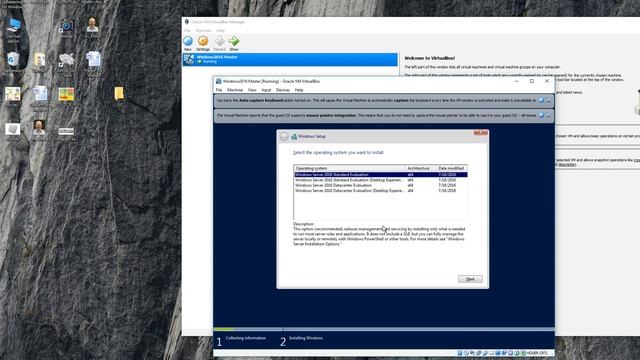Image resolution: width=640 pixels, height=360 pixels.
Task: Click the Operating system column header
Action: pyautogui.click(x=349, y=168)
